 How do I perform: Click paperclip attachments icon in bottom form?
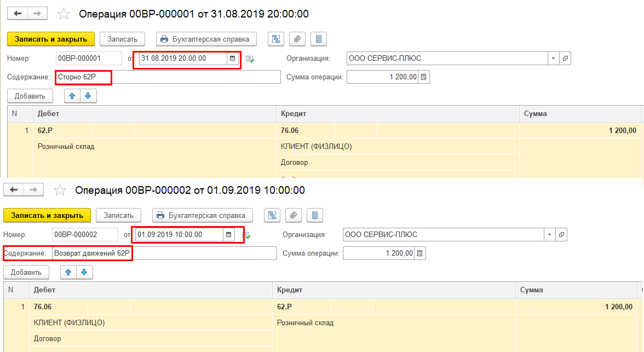(294, 215)
